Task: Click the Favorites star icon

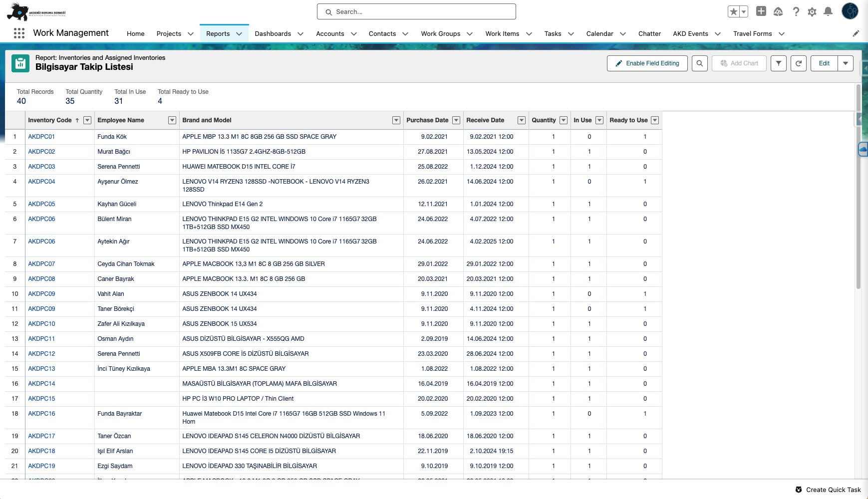Action: (733, 11)
